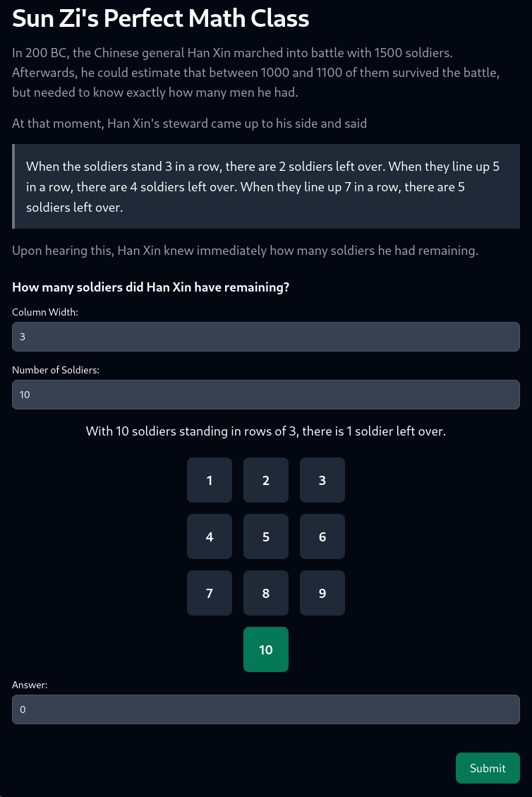Click the leftover soldier summary text
Viewport: 532px width, 797px height.
[x=266, y=431]
